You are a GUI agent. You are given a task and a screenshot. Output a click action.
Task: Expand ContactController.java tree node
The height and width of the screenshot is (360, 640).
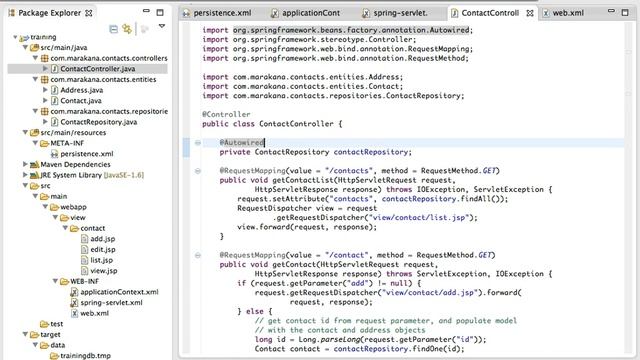pyautogui.click(x=45, y=69)
